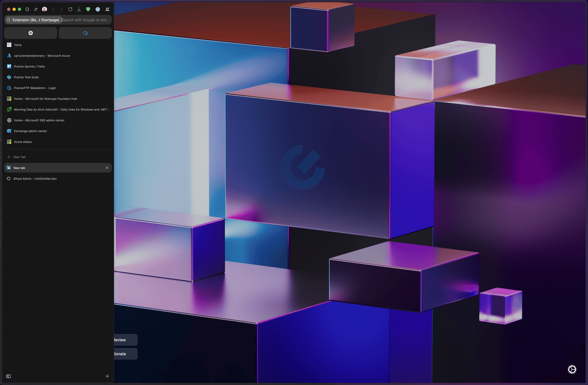Screen dimensions: 588x385
Task: Open the Premio Sprints Trello tab
Action: pyautogui.click(x=58, y=66)
